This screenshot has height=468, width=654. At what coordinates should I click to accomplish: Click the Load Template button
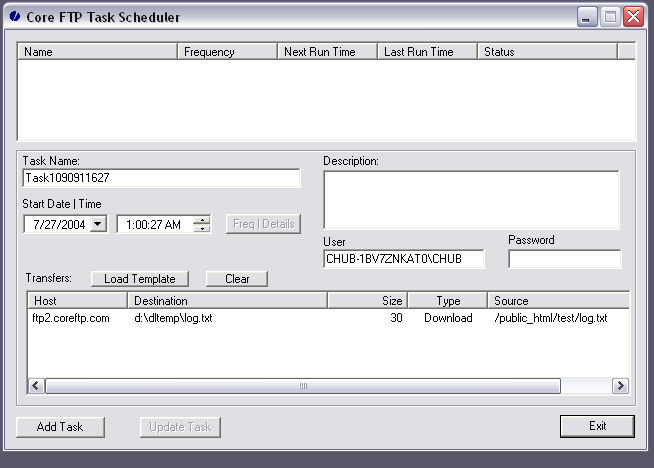pos(140,279)
